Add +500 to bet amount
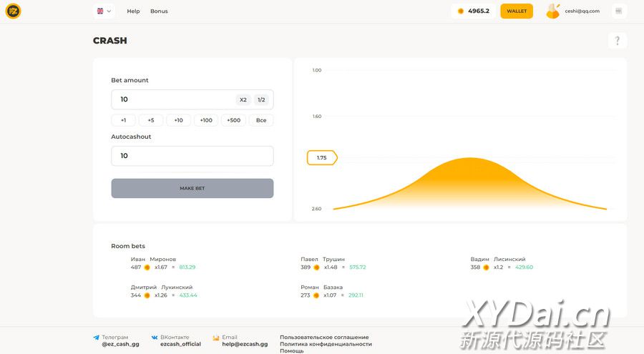The image size is (644, 354). [233, 120]
